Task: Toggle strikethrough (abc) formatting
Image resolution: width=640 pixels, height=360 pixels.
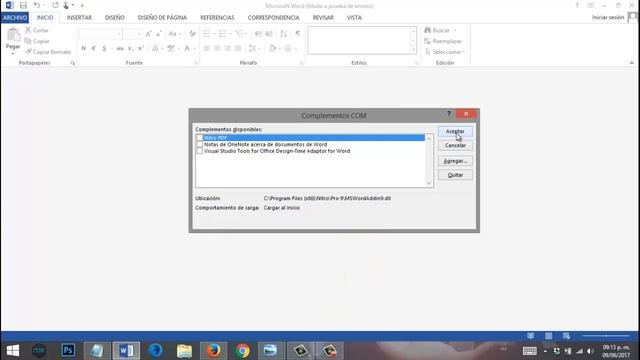Action: [120, 48]
